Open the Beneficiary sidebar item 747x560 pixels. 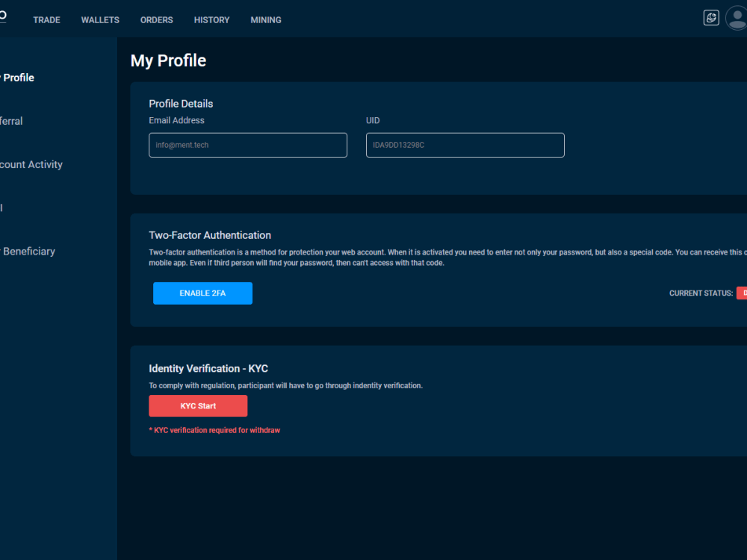(x=28, y=251)
